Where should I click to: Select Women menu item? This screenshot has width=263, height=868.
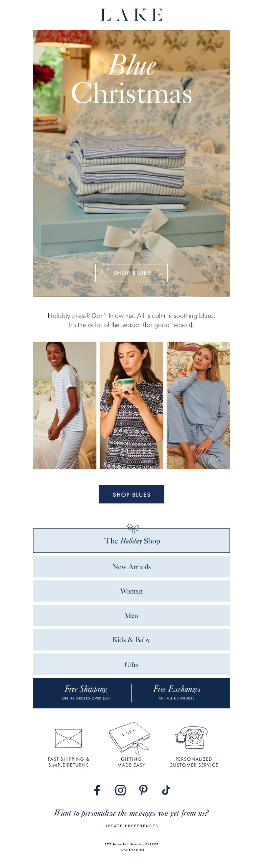[131, 591]
